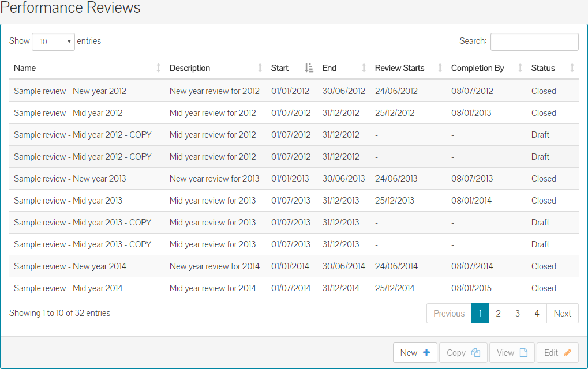Screen dimensions: 588x369
Task: Jump to page 3
Action: point(518,313)
